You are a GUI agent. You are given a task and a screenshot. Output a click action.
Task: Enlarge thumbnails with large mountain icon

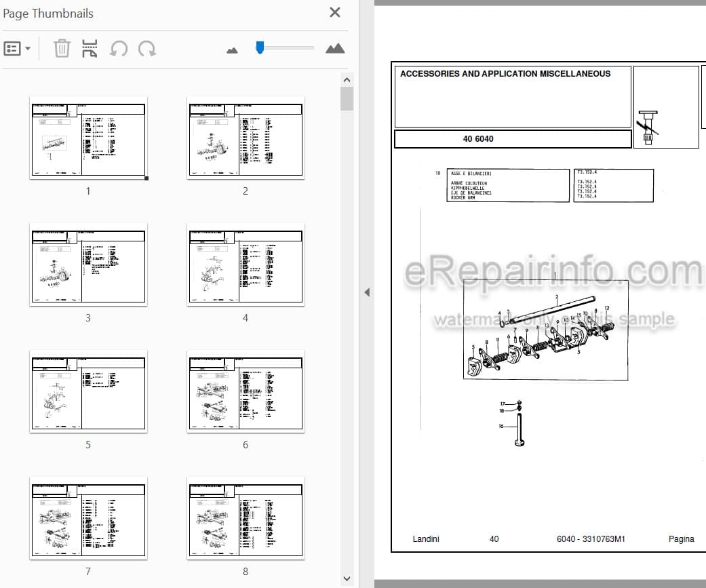pyautogui.click(x=335, y=48)
